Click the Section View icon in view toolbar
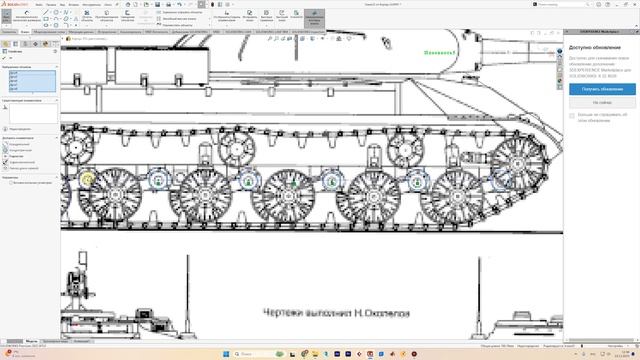The image size is (640, 360). pyautogui.click(x=289, y=38)
